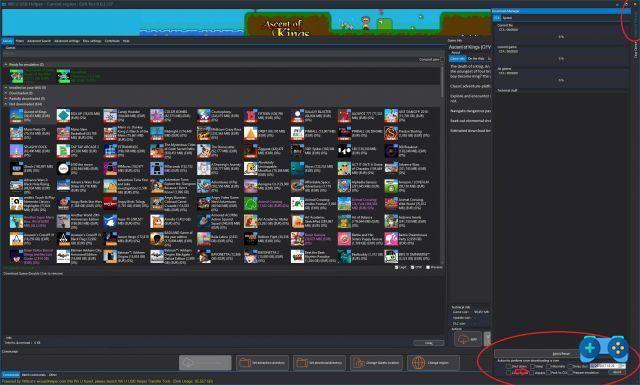The height and width of the screenshot is (385, 640).
Task: Click the blue gamepad logo icon
Action: (x=604, y=348)
